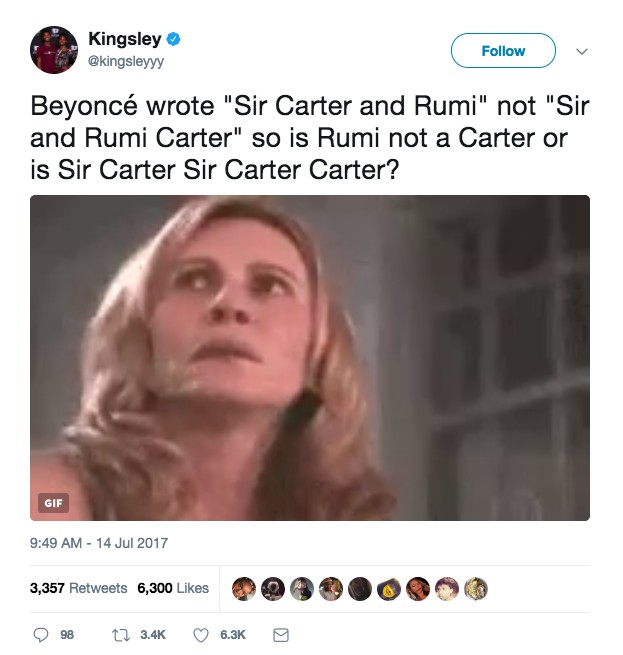Viewport: 623px width, 655px height.
Task: Follow Kingsley's account
Action: click(503, 51)
